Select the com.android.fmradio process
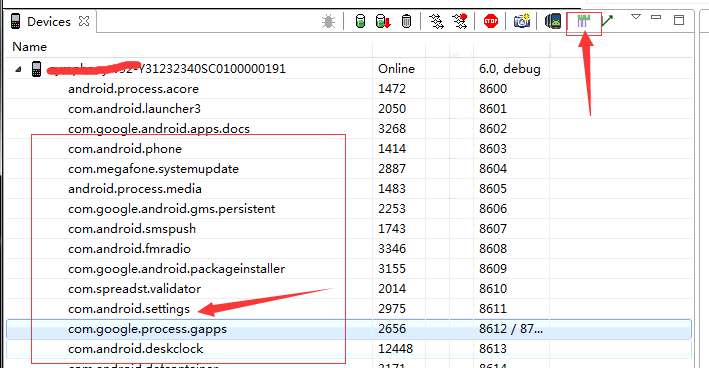709x368 pixels. pos(129,249)
